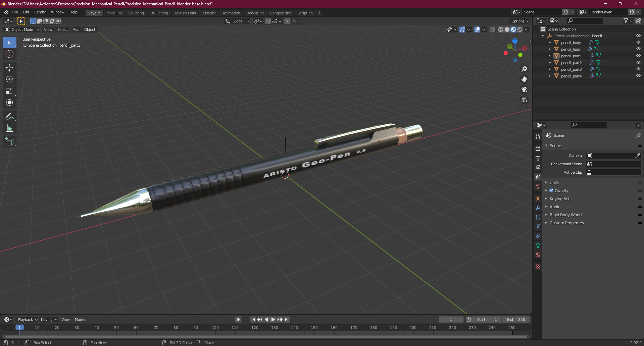
Task: Open the Physics properties tab
Action: pos(538,227)
